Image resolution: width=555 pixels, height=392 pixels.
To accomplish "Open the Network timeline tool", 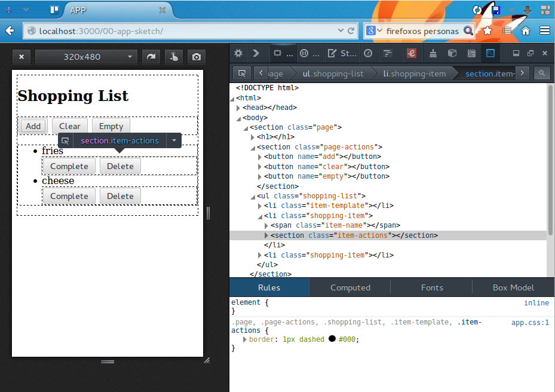I will coord(388,53).
